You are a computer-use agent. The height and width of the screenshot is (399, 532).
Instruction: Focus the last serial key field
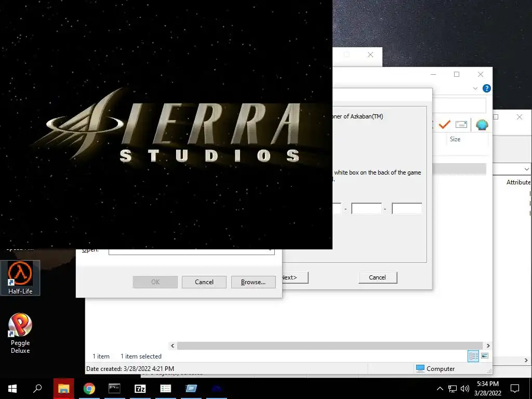click(407, 208)
